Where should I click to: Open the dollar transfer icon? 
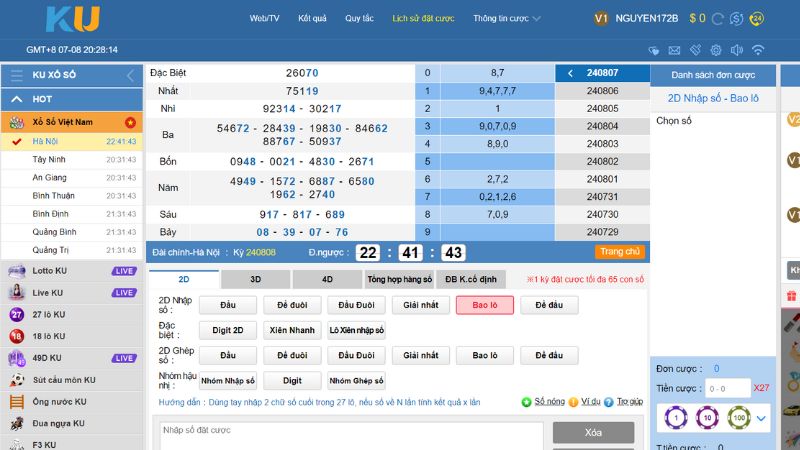(736, 18)
